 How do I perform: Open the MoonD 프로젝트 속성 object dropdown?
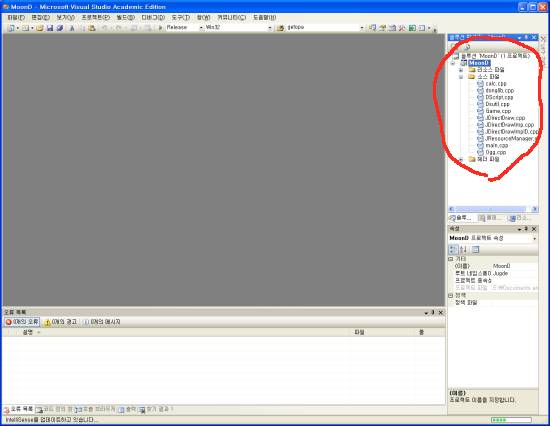click(535, 238)
